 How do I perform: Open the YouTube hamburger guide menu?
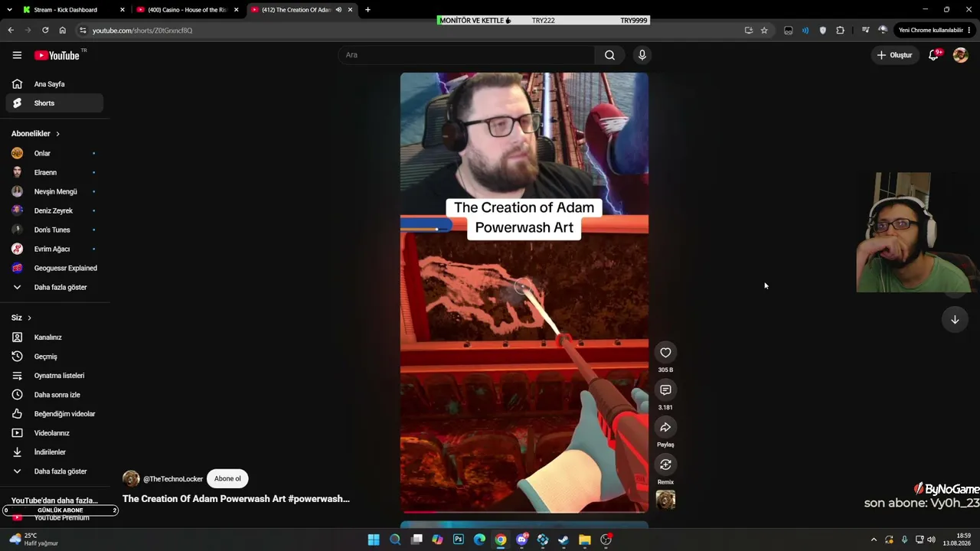click(x=17, y=55)
